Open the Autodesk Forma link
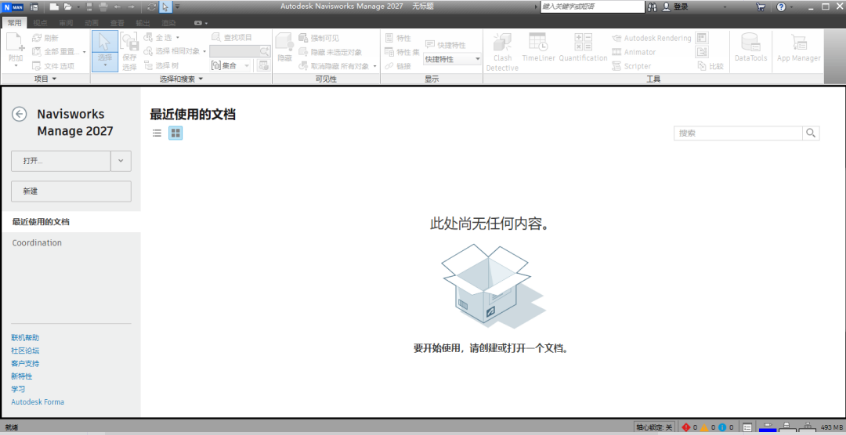This screenshot has height=435, width=846. 38,402
